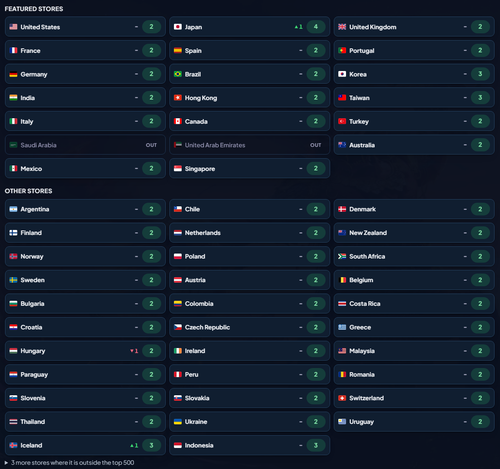The image size is (500, 469).
Task: Click the Iceland up 1 change indicator
Action: click(x=134, y=446)
